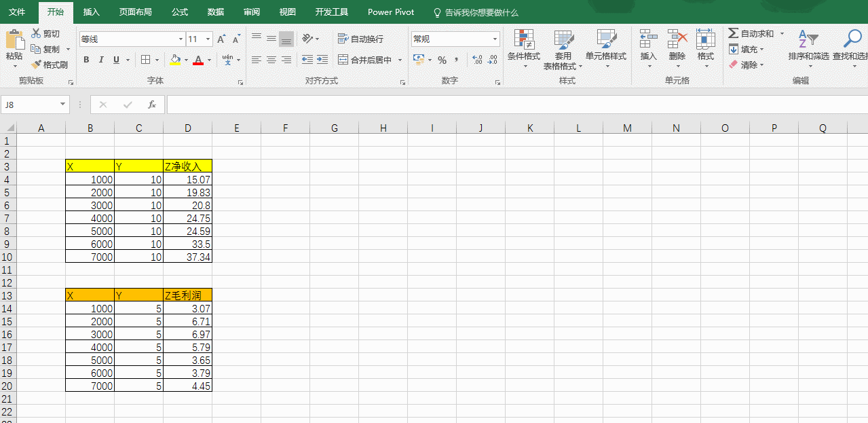The width and height of the screenshot is (868, 423).
Task: Click the Sort & Filter (排序和筛选) icon
Action: click(x=808, y=39)
